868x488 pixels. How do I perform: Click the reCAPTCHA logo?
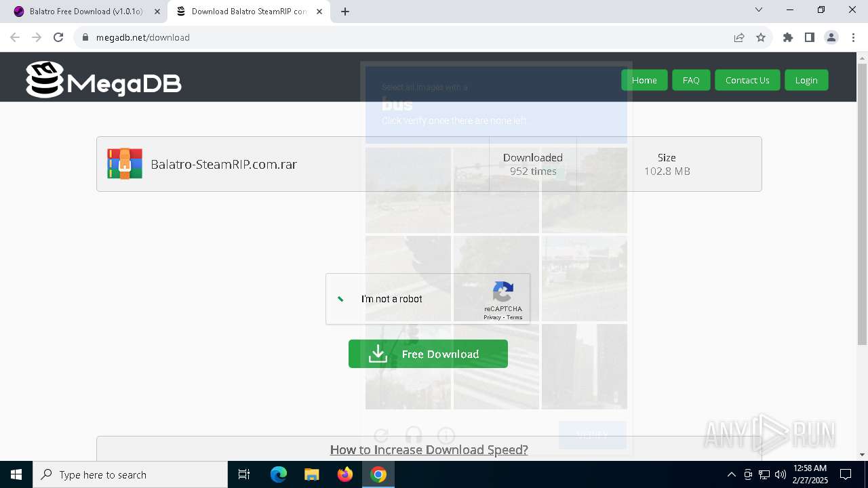click(x=503, y=292)
